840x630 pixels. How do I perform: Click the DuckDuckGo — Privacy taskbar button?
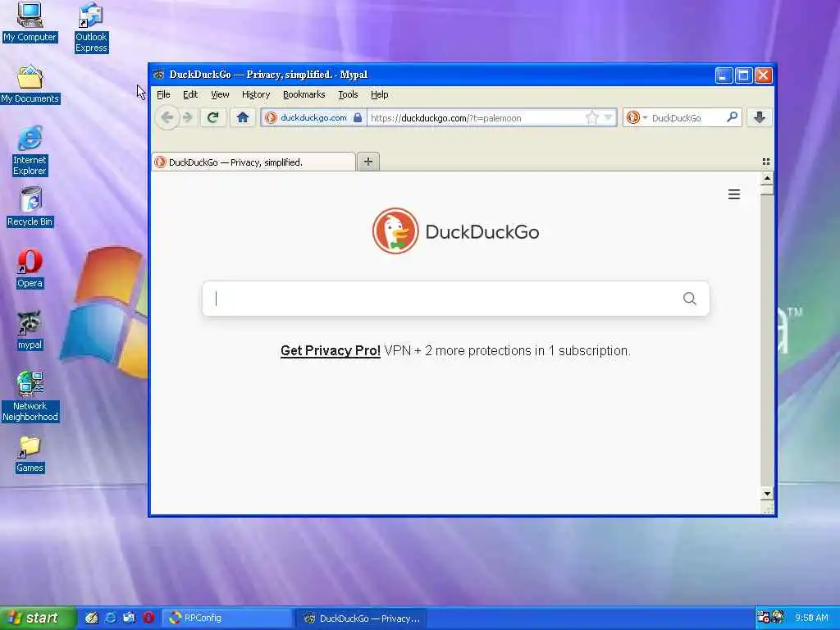point(363,619)
